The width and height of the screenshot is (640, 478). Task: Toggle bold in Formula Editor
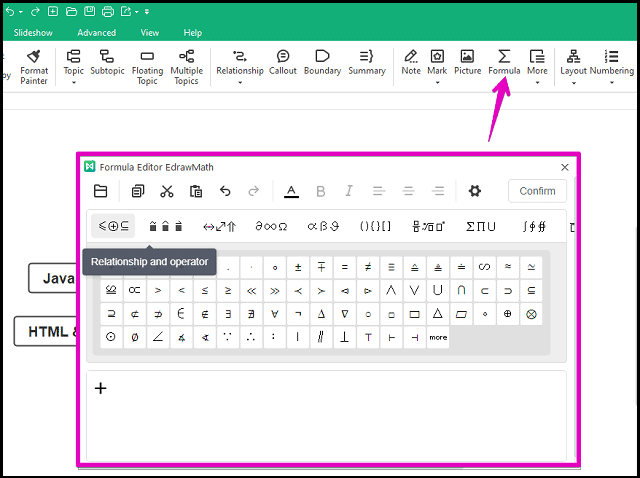pyautogui.click(x=321, y=191)
